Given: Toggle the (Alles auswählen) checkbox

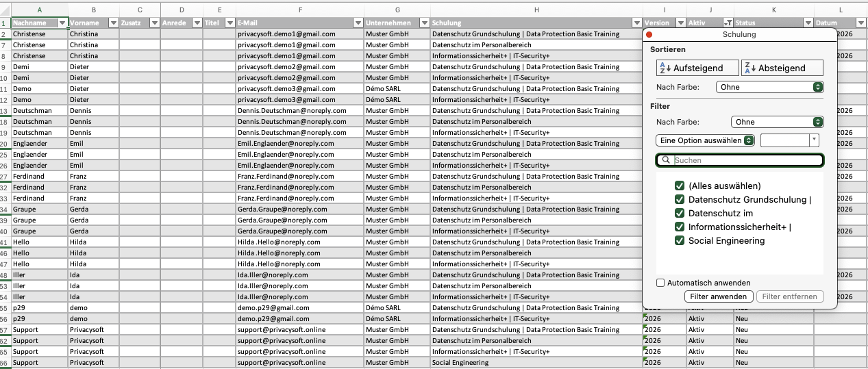Looking at the screenshot, I should (x=680, y=186).
